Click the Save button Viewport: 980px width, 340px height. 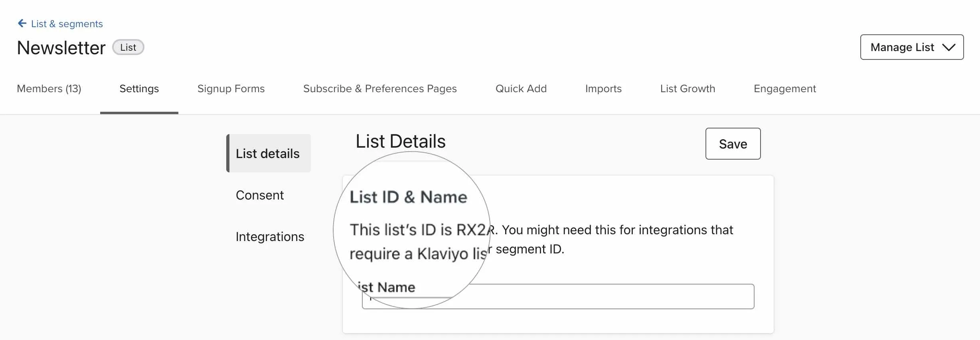pyautogui.click(x=733, y=144)
